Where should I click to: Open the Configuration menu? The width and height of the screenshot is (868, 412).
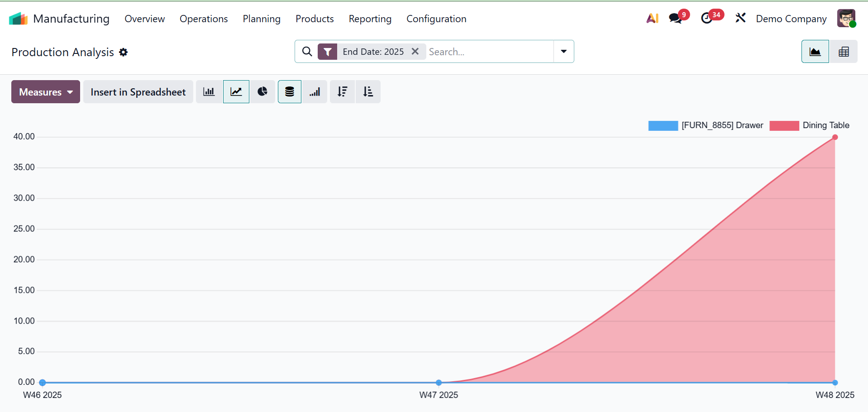[436, 19]
